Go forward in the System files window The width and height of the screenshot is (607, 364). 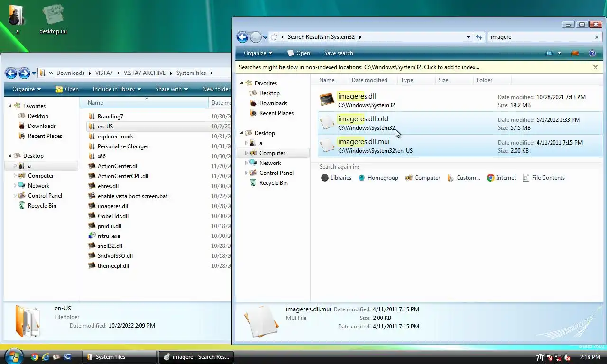coord(24,73)
